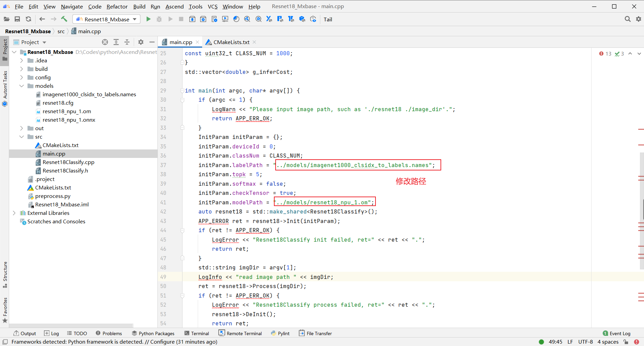
Task: Open the File Transfer panel
Action: pos(315,333)
